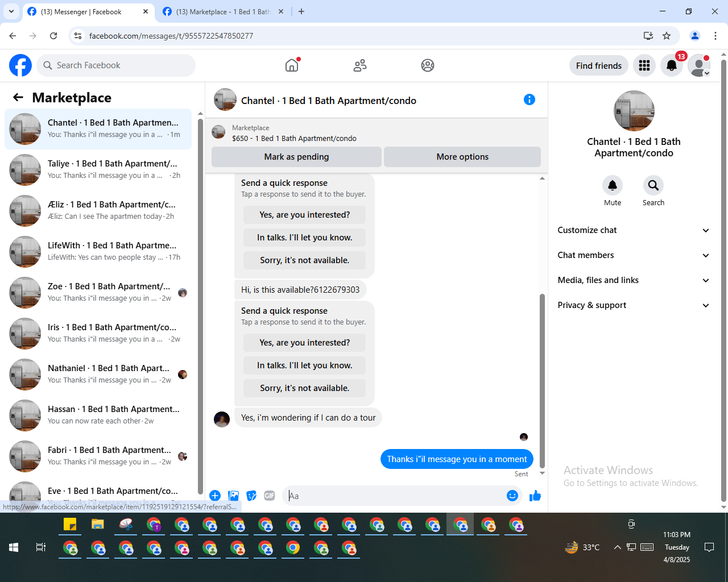Choose a GIF icon in composer

click(270, 496)
